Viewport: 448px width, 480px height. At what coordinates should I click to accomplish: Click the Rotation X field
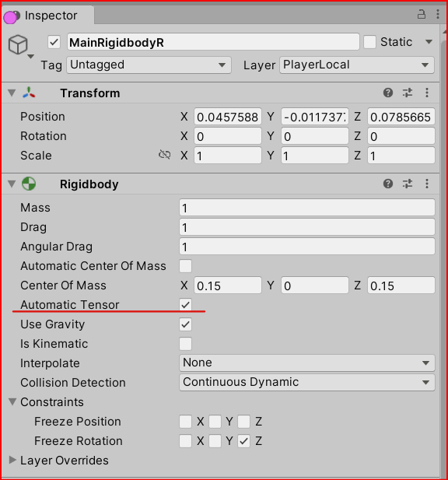228,136
